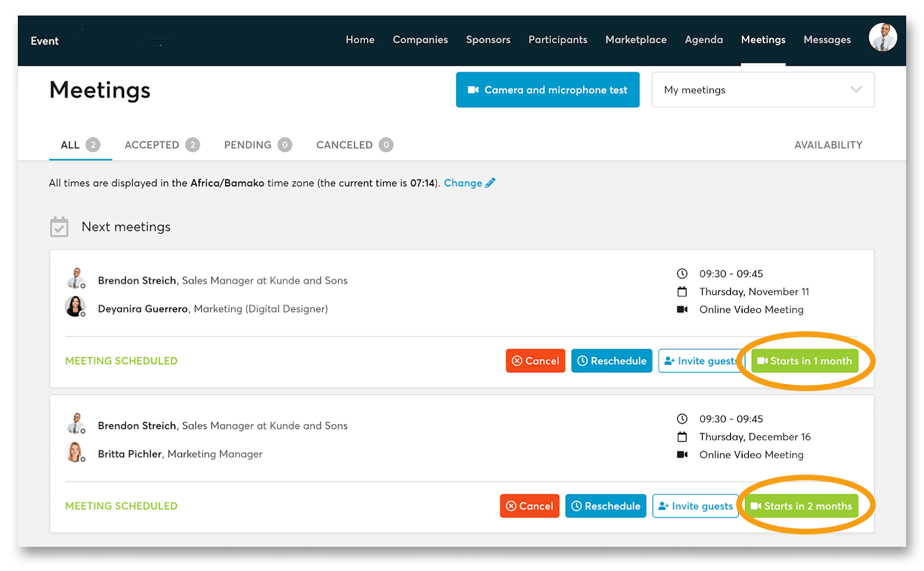Viewport: 924px width, 571px height.
Task: Click the Starts in 2 months button
Action: (802, 506)
